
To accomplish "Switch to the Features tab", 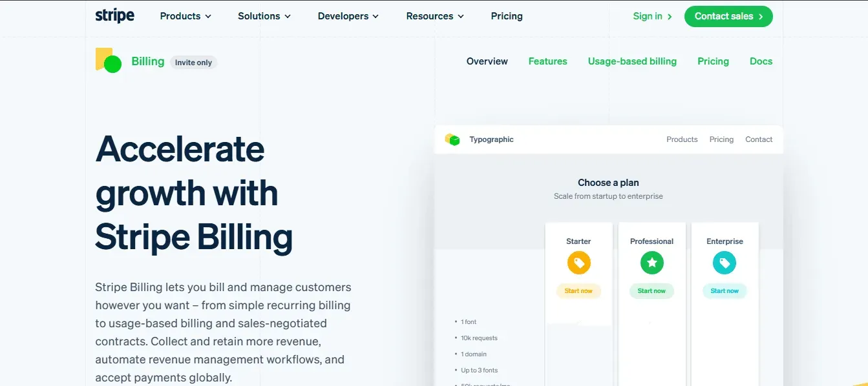I will pos(547,61).
